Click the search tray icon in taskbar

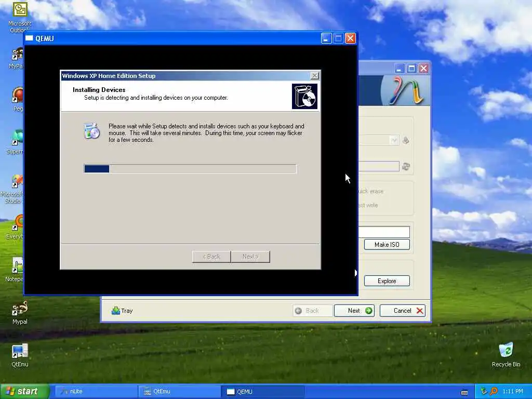pos(494,391)
